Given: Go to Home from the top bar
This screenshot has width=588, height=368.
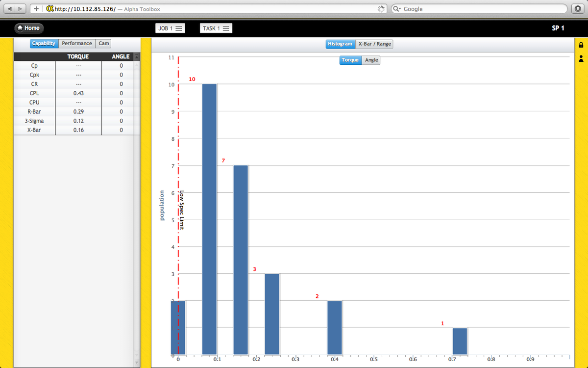Looking at the screenshot, I should (x=28, y=28).
